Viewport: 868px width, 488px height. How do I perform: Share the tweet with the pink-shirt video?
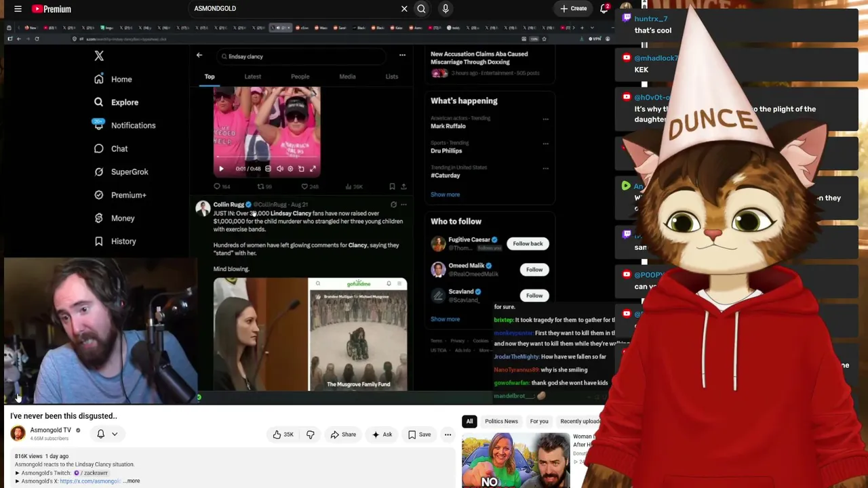[x=403, y=186]
